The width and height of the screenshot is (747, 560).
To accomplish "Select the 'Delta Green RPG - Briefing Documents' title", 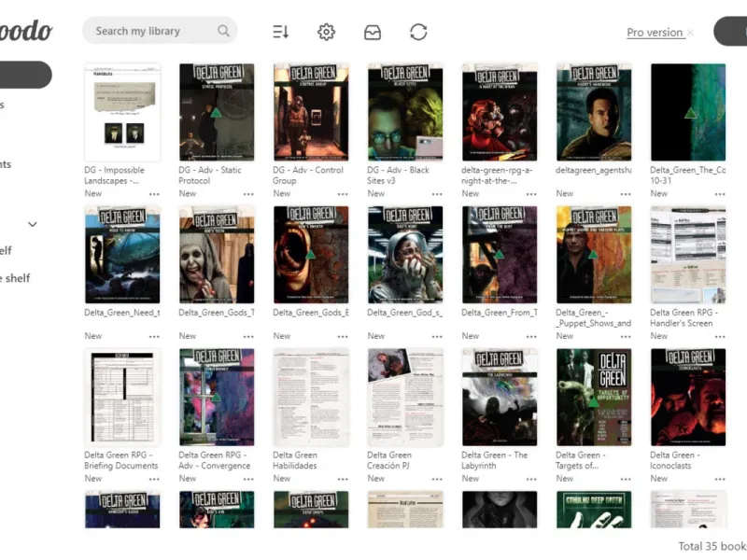I will (x=121, y=460).
